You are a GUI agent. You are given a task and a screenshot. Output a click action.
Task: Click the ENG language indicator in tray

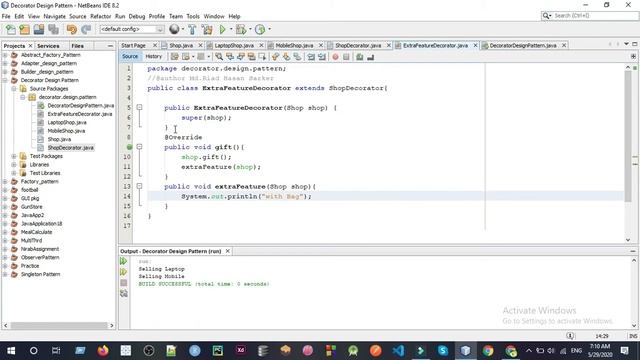tap(576, 350)
